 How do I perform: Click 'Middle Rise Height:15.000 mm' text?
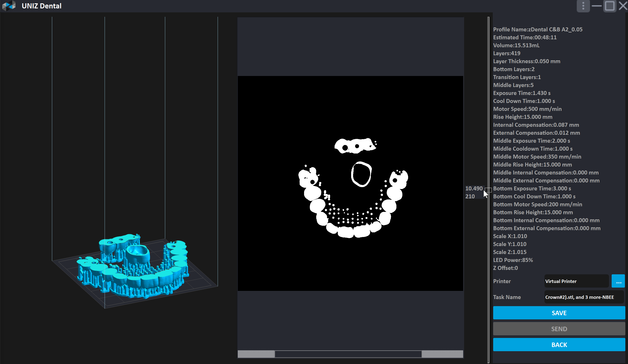pyautogui.click(x=533, y=165)
